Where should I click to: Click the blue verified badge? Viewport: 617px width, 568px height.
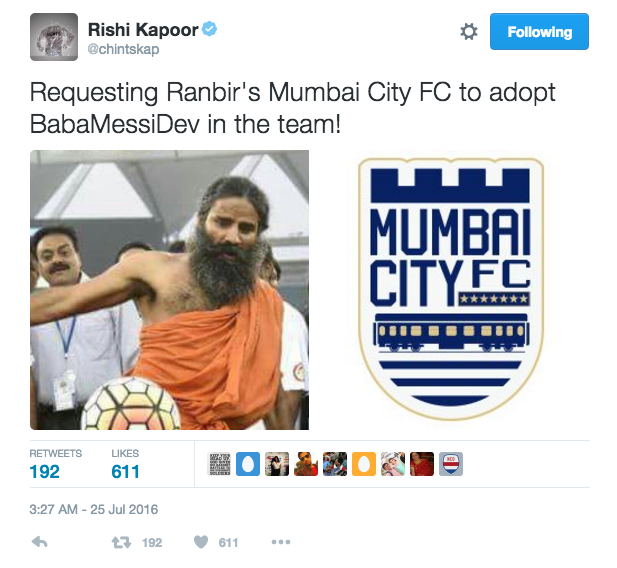tap(209, 29)
